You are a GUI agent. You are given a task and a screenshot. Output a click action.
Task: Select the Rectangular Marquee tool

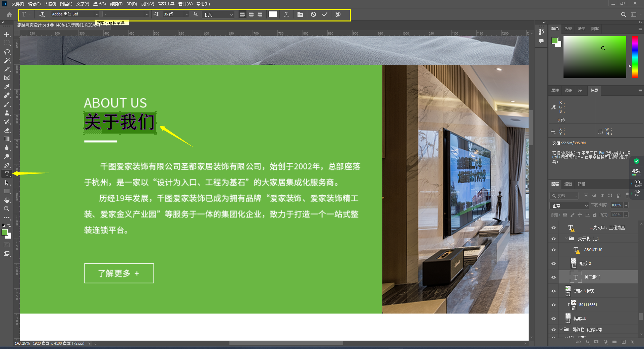[7, 43]
